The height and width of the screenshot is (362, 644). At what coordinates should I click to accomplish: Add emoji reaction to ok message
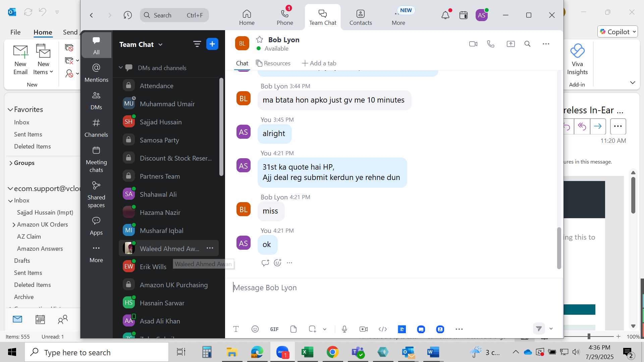[277, 263]
